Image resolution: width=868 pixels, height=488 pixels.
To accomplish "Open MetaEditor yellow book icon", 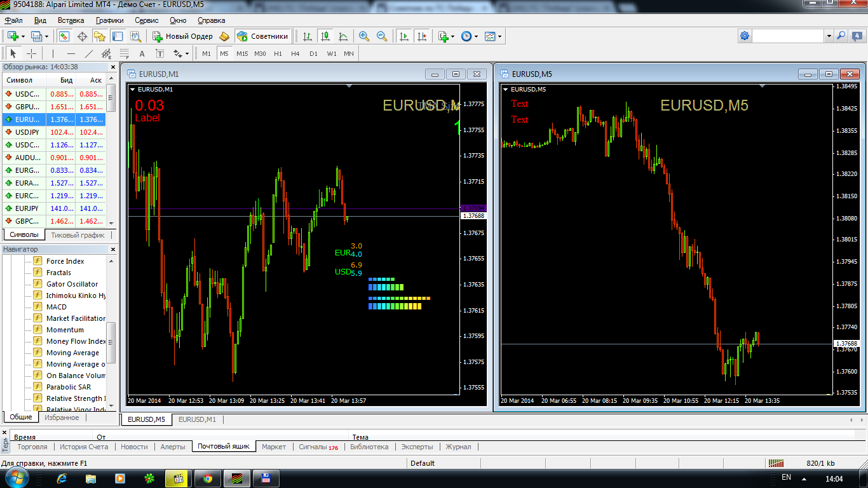I will pyautogui.click(x=224, y=36).
